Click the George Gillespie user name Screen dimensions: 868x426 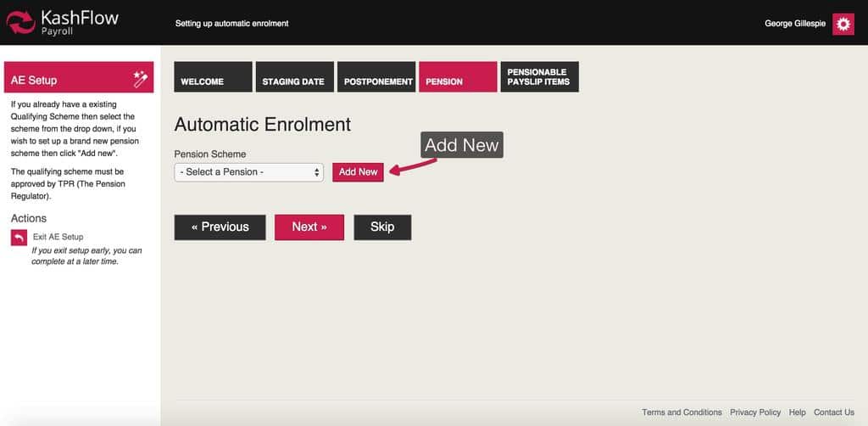pos(795,24)
